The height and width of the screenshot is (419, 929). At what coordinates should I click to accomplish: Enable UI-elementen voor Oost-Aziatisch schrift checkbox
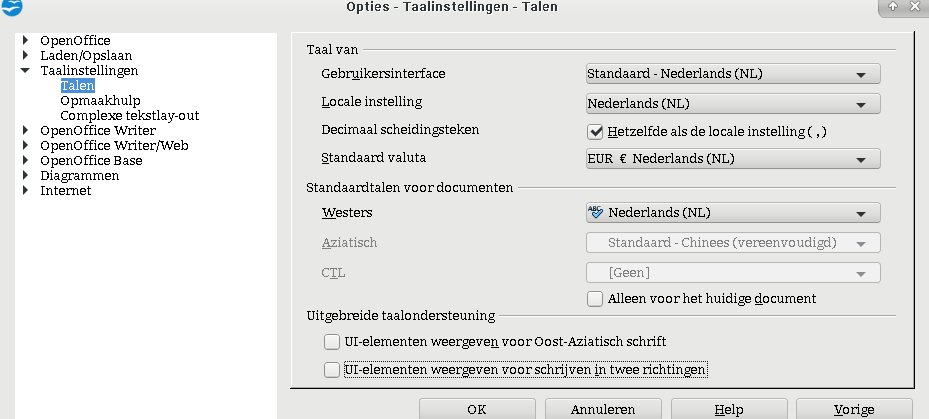(332, 342)
